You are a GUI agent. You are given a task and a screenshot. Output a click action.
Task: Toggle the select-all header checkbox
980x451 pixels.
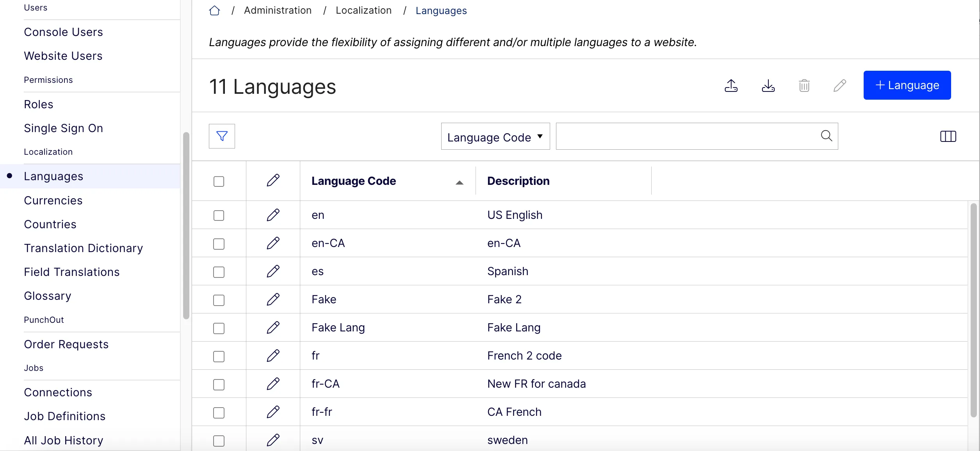[219, 181]
